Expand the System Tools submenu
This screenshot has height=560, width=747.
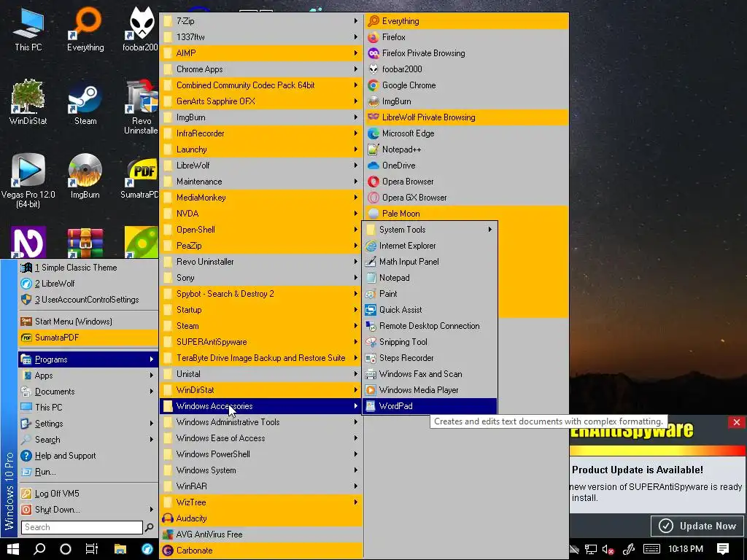[x=429, y=230]
